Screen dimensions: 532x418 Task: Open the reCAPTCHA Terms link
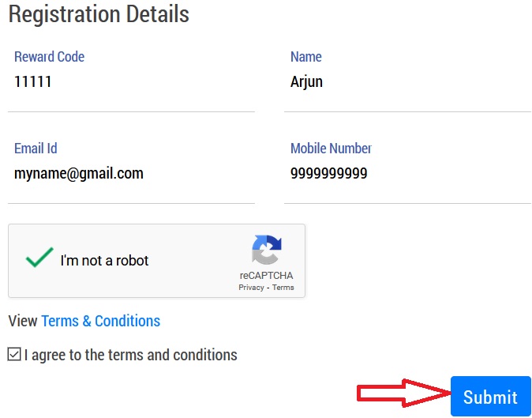pyautogui.click(x=283, y=288)
